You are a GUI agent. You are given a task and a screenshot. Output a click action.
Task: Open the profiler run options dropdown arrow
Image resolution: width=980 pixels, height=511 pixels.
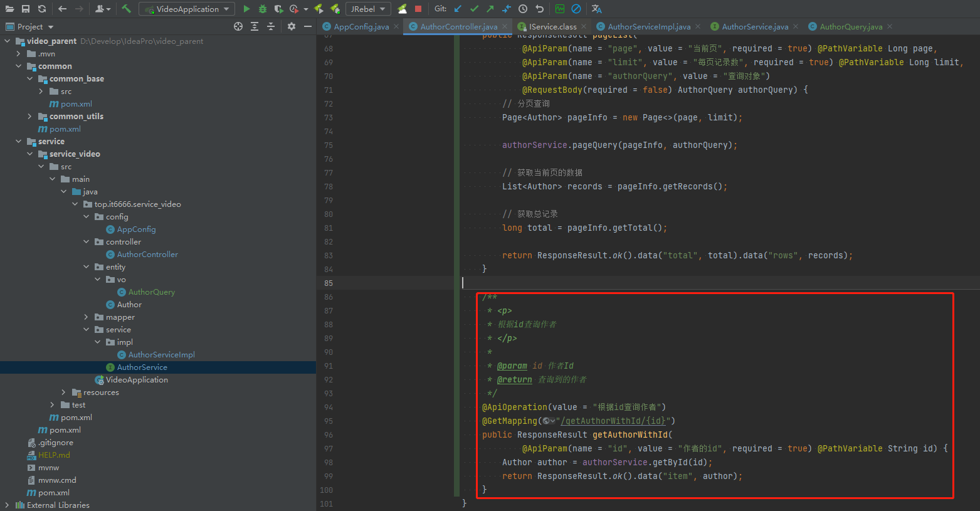[305, 9]
